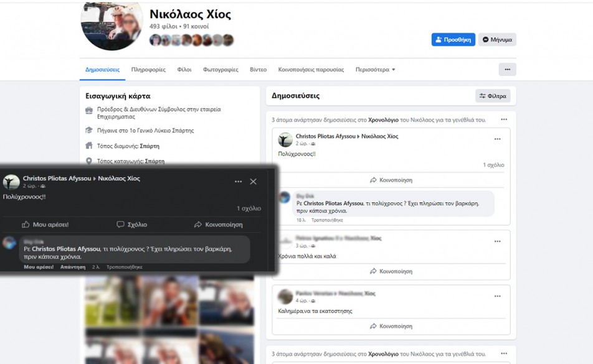The height and width of the screenshot is (364, 593).
Task: Open Μήνυμα message button
Action: [x=497, y=40]
